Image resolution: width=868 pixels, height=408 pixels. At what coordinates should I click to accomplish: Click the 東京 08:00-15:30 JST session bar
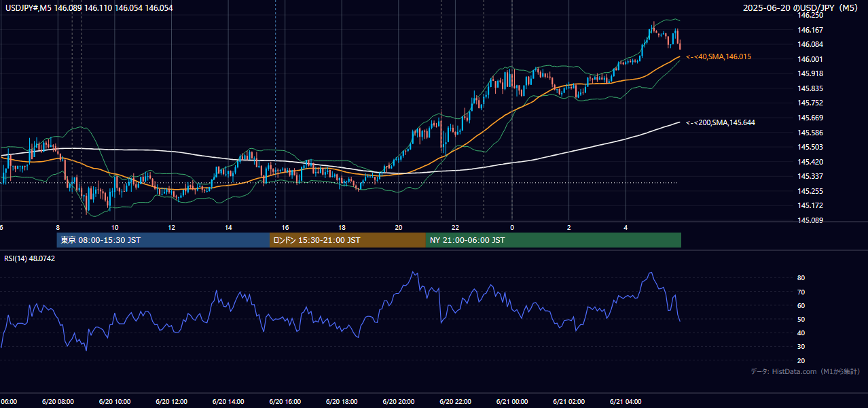tap(163, 240)
